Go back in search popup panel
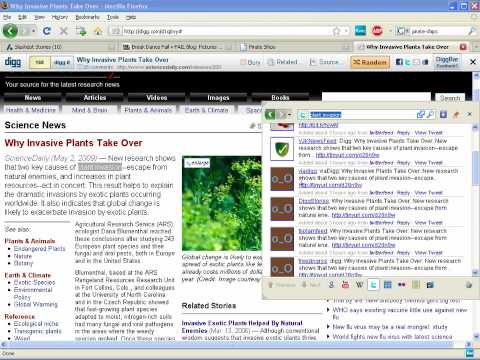Screen dimensions: 480x360 pyautogui.click(x=270, y=115)
